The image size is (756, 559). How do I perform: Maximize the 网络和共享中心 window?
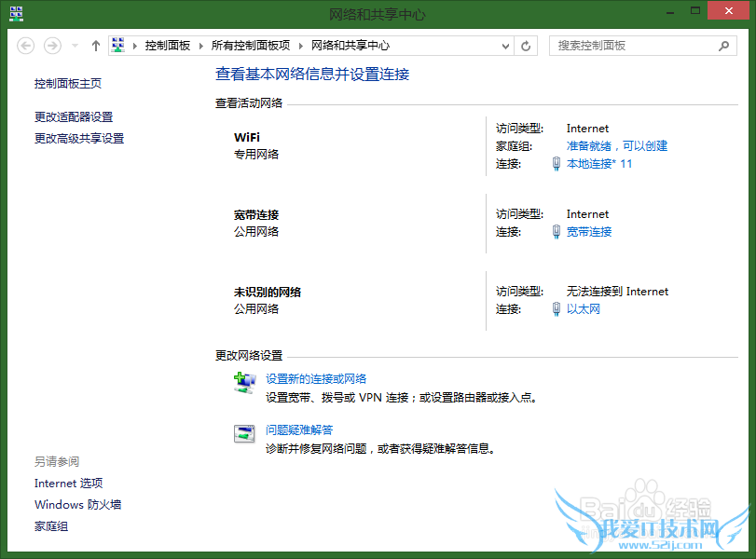[695, 10]
